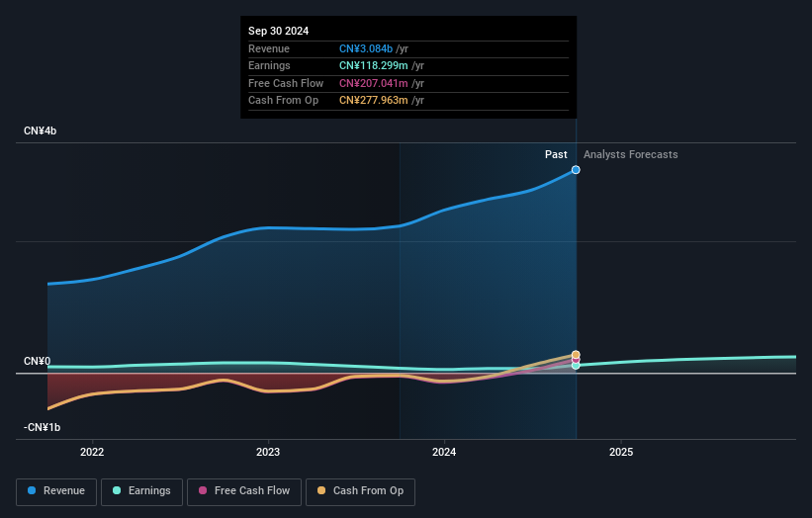Image resolution: width=812 pixels, height=518 pixels.
Task: Click the Past label
Action: [x=556, y=154]
